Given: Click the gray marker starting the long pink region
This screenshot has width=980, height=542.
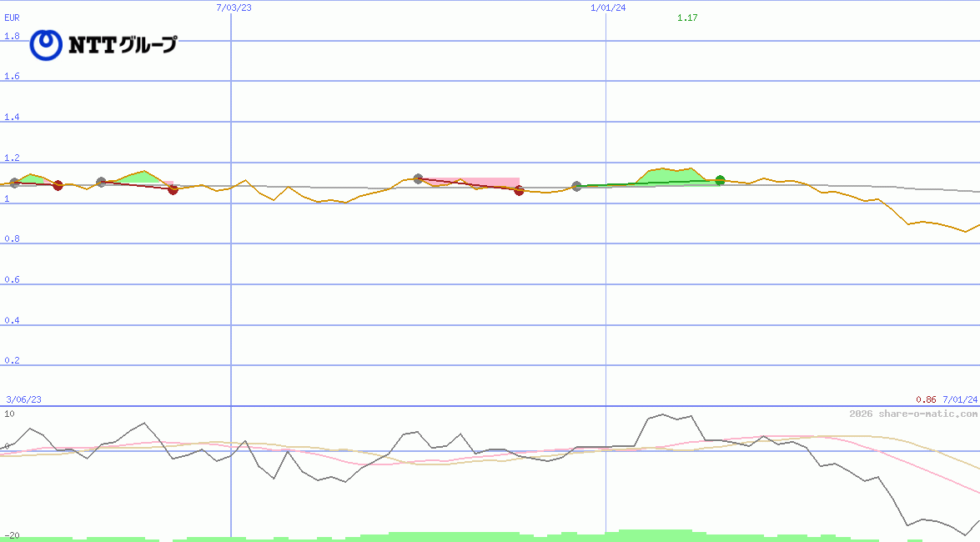Looking at the screenshot, I should [x=418, y=178].
